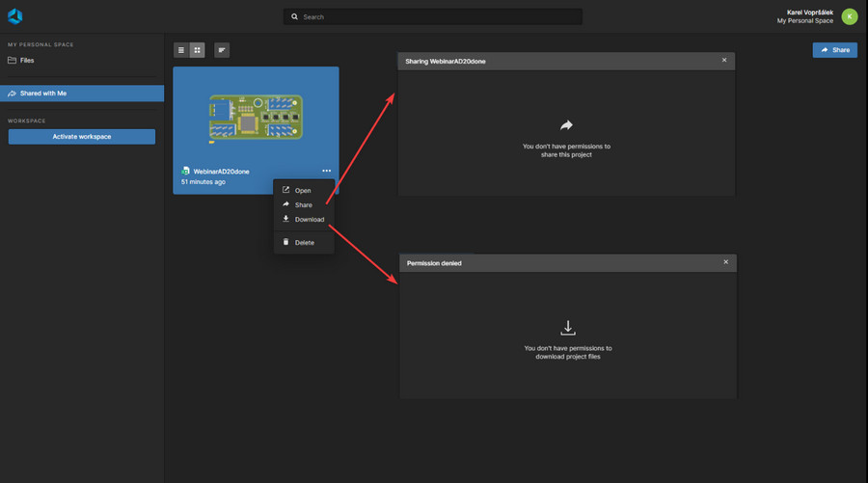Image resolution: width=868 pixels, height=483 pixels.
Task: Click the share arrow icon in Sharing dialog
Action: point(566,125)
